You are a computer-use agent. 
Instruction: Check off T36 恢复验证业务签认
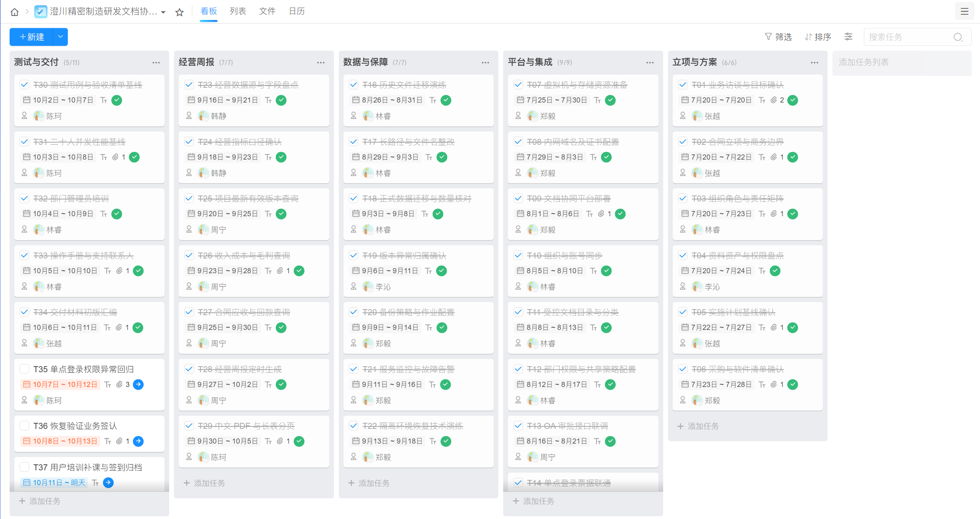(24, 426)
